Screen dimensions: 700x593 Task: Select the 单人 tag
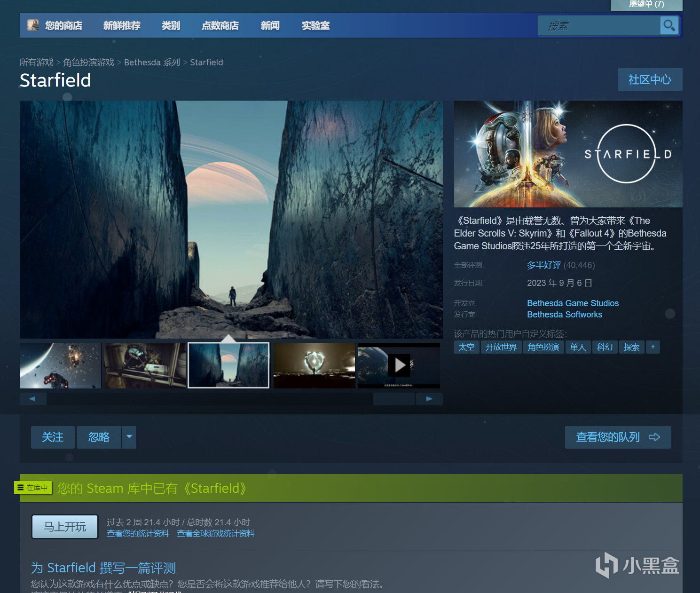point(578,347)
